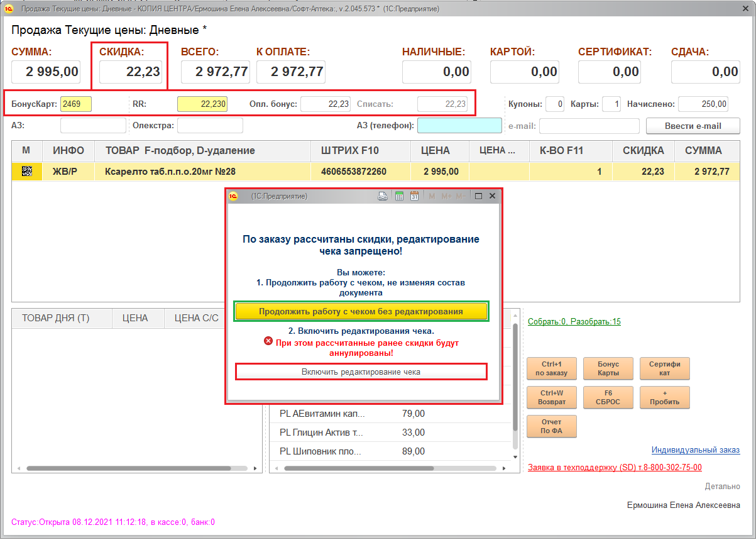Click the QR code marker in the Ксарелто row
This screenshot has height=540, width=756.
pos(27,172)
